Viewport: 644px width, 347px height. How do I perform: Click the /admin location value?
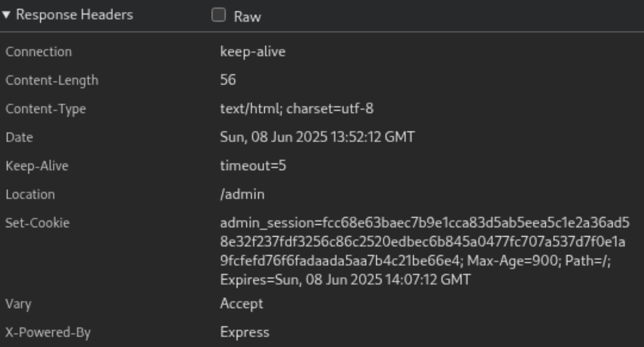pyautogui.click(x=242, y=194)
